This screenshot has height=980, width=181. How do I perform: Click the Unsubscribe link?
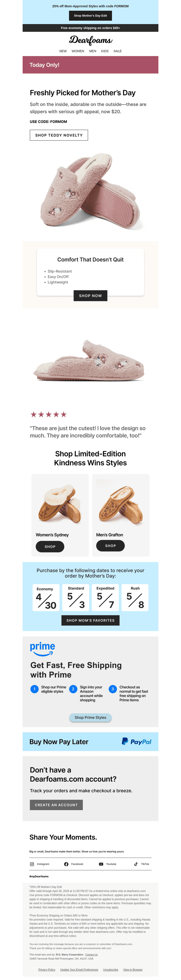click(110, 969)
